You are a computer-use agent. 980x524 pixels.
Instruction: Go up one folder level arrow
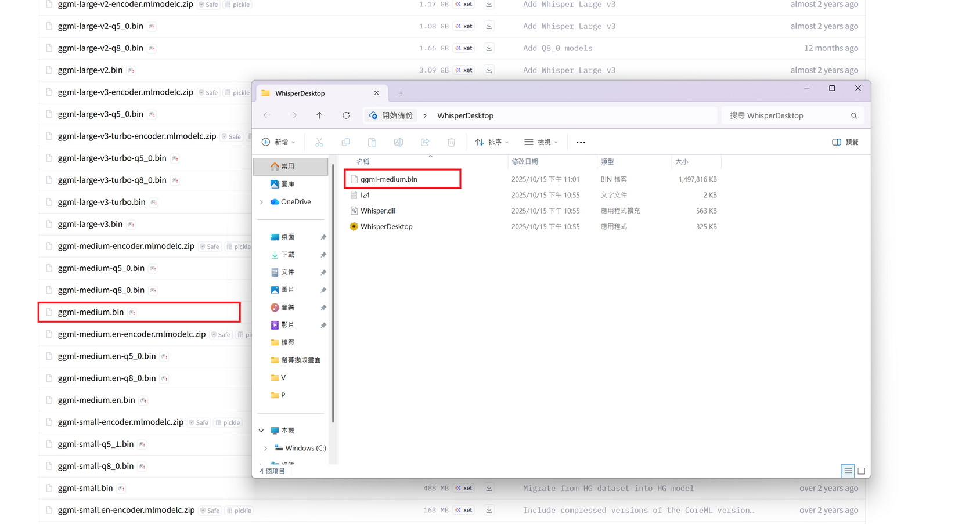(x=319, y=115)
